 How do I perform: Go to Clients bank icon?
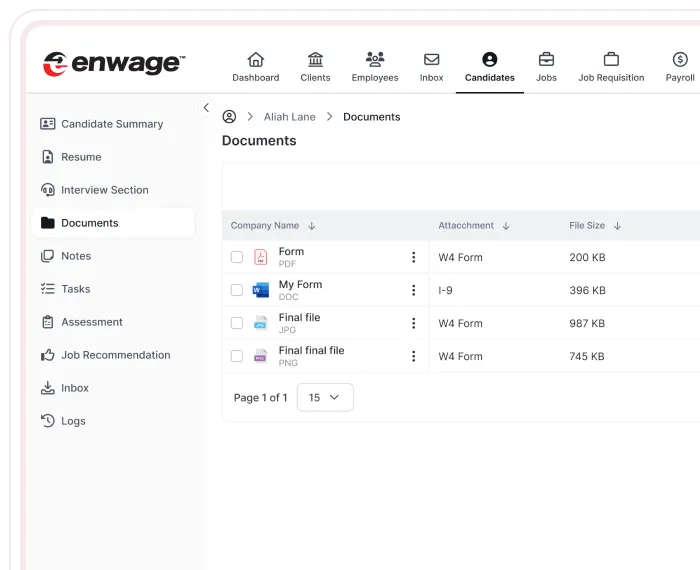[316, 60]
